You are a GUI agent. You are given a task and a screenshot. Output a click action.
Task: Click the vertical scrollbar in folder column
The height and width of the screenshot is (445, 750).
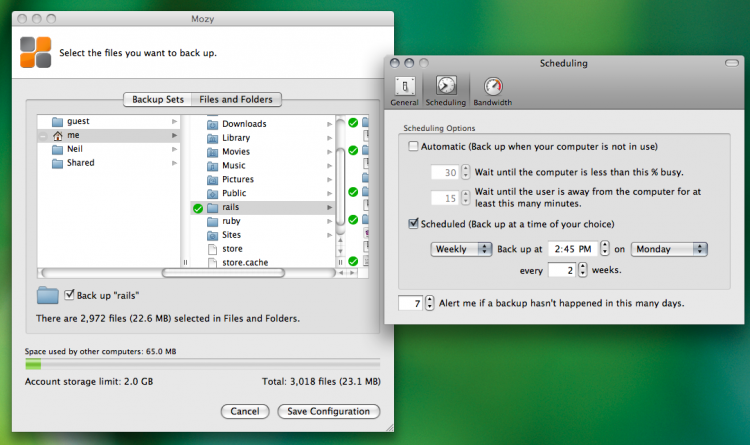(341, 187)
